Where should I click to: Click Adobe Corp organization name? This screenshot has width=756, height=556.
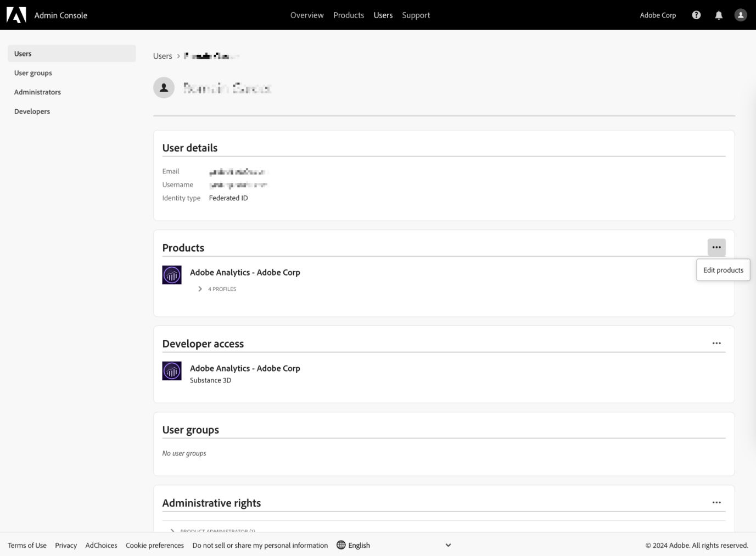pos(658,15)
